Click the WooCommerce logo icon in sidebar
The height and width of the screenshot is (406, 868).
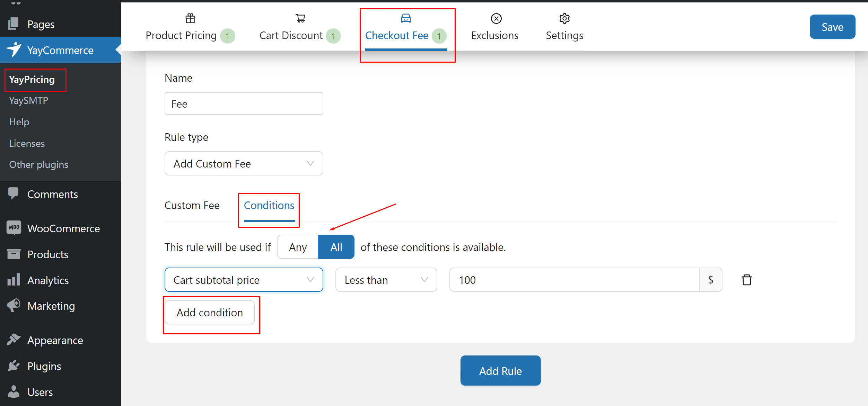click(x=14, y=228)
